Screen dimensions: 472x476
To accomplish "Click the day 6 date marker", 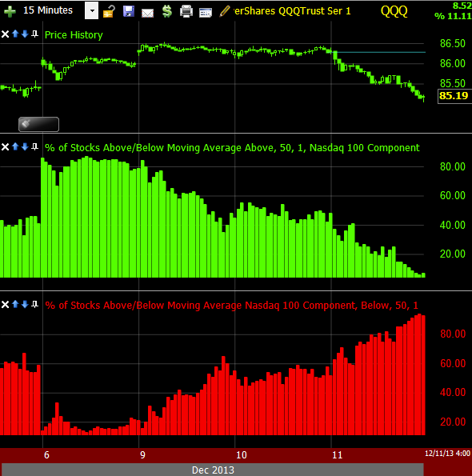I will click(46, 454).
